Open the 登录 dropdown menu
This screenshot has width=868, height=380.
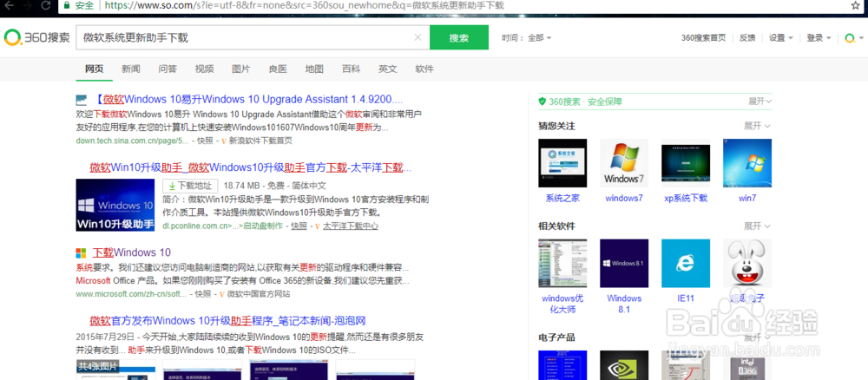pos(819,38)
